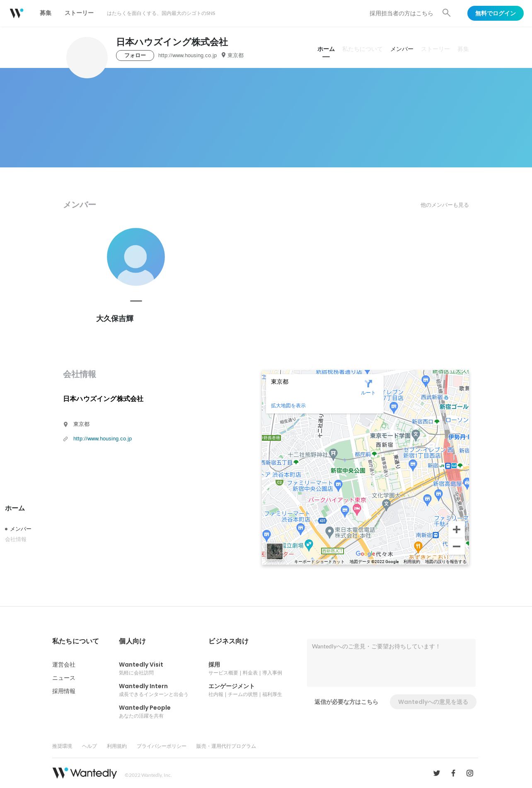Screen dimensions: 532x788
Task: Click the 無料でログイン button
Action: tap(496, 13)
